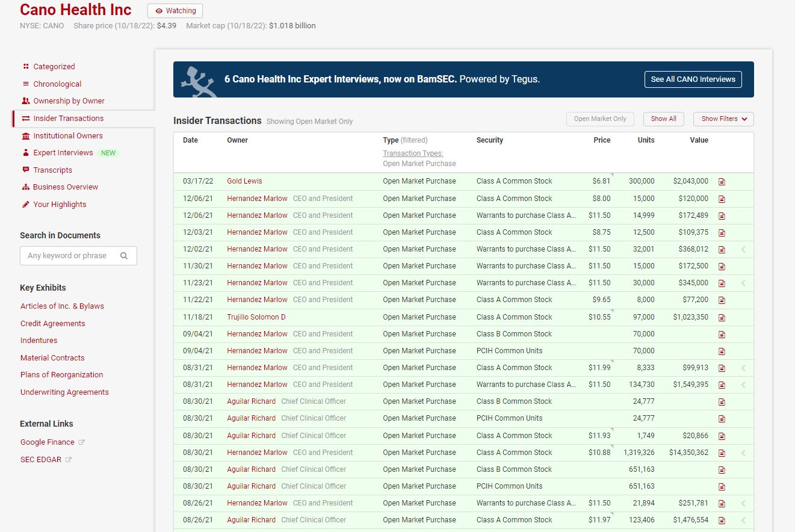Click the search magnifier icon

124,256
